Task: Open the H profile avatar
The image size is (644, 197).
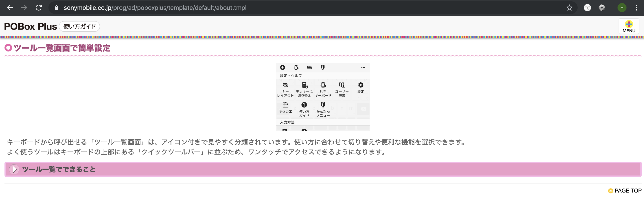Action: 622,8
